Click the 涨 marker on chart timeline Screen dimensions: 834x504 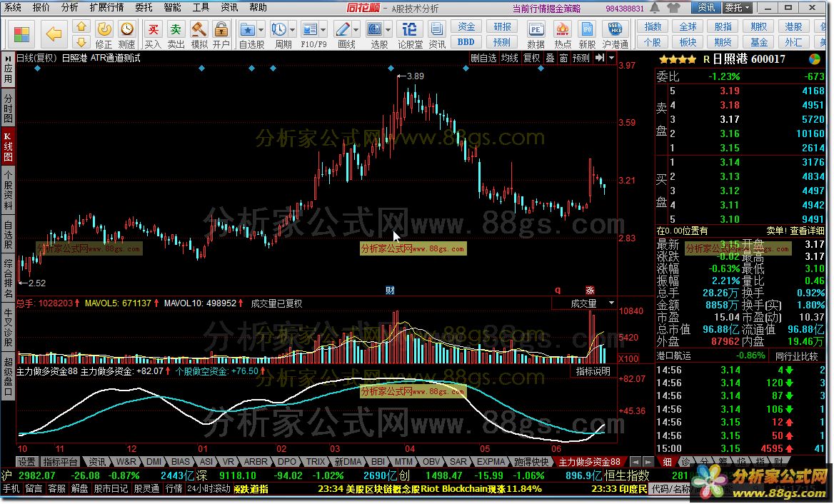pos(590,291)
